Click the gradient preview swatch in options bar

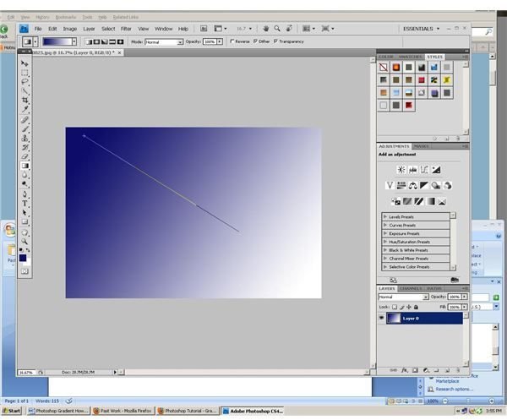57,41
